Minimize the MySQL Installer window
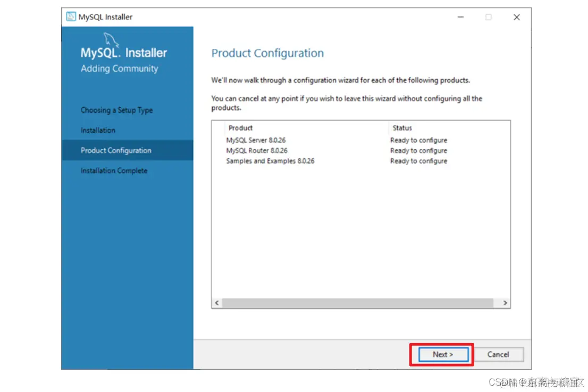The image size is (588, 392). click(460, 17)
